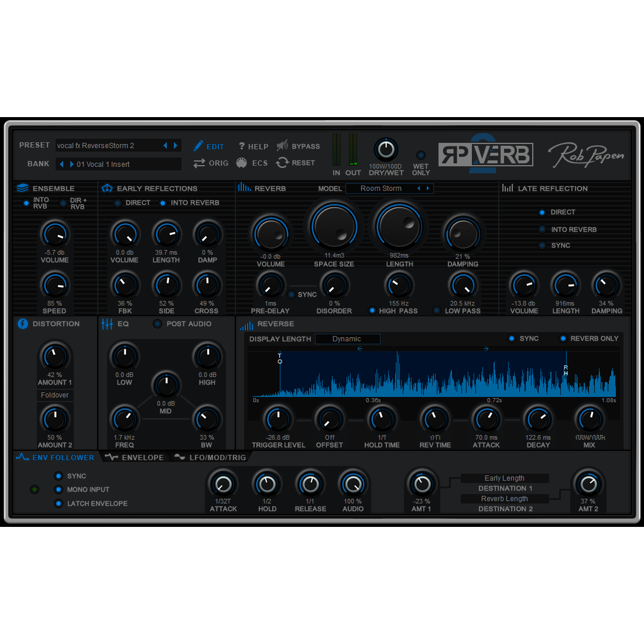Click the Distortion lightning bolt icon
The width and height of the screenshot is (644, 644).
click(23, 324)
